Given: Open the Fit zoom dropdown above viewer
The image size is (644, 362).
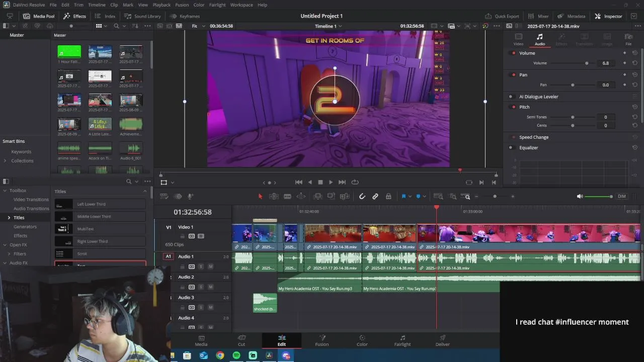Looking at the screenshot, I should coord(197,26).
